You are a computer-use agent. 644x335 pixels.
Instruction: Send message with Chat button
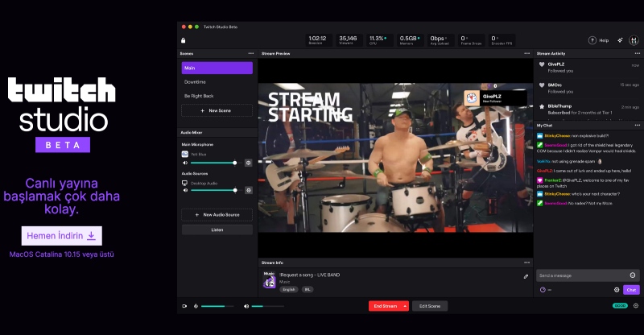coord(631,290)
